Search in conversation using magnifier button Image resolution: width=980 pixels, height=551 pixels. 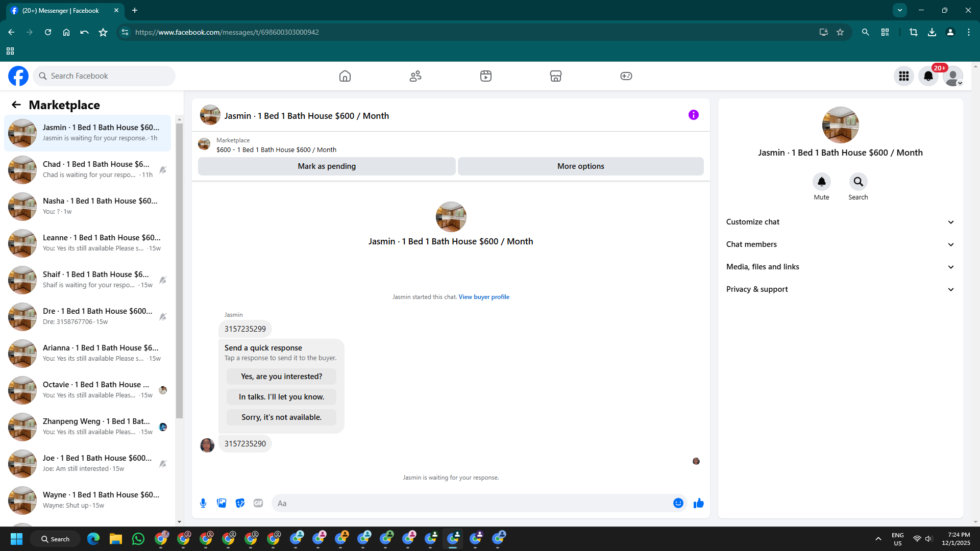[x=859, y=182]
